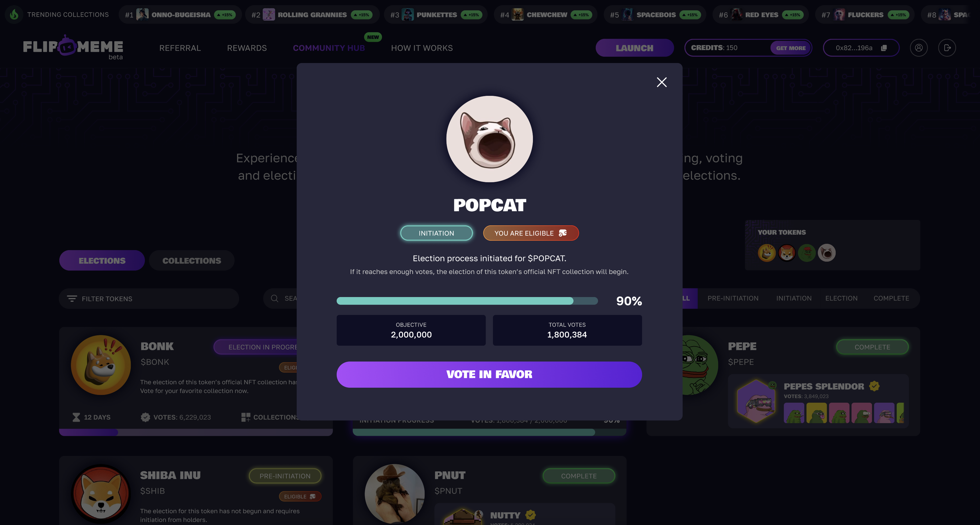Open the Rewards page
This screenshot has width=980, height=525.
click(x=247, y=48)
